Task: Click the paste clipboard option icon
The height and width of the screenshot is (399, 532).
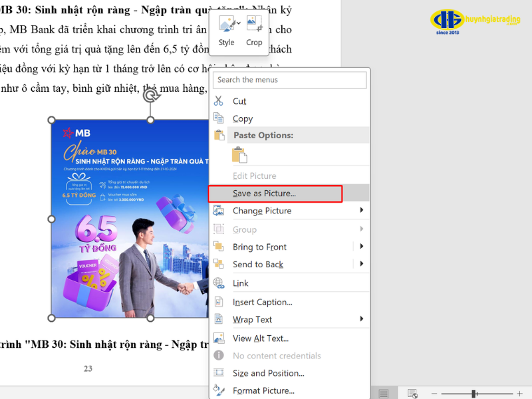Action: point(239,155)
